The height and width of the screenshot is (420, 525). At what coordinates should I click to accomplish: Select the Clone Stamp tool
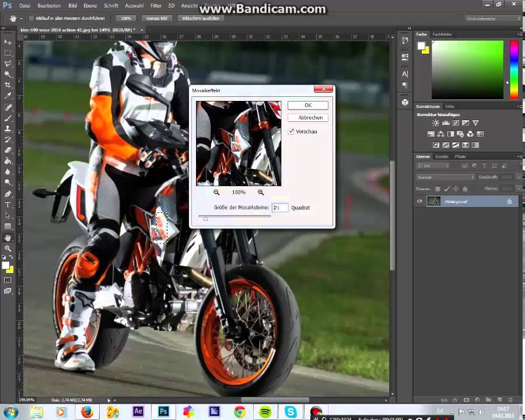(8, 128)
